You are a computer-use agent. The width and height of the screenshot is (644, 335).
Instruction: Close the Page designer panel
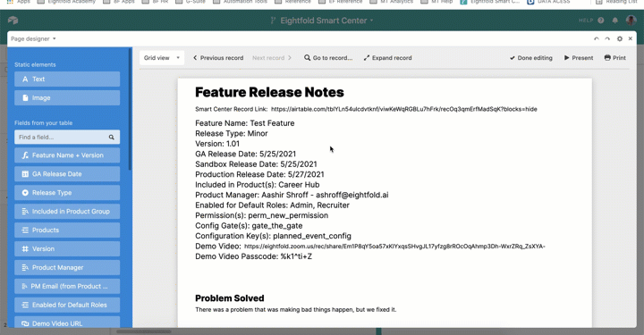click(x=630, y=38)
